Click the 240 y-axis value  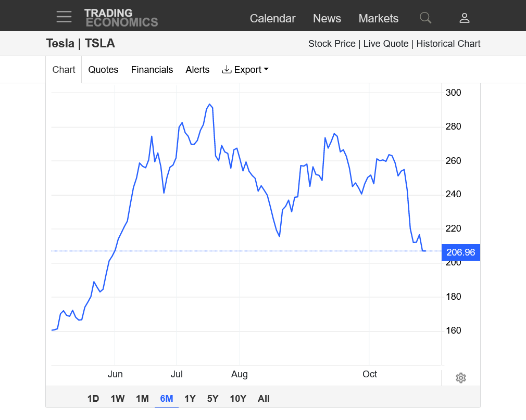tap(453, 194)
